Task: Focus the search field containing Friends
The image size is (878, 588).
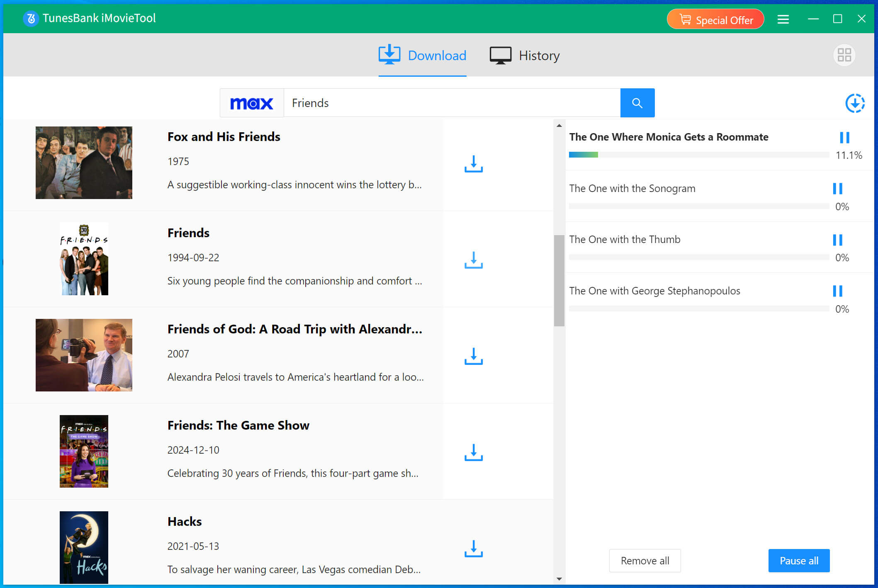Action: [452, 103]
